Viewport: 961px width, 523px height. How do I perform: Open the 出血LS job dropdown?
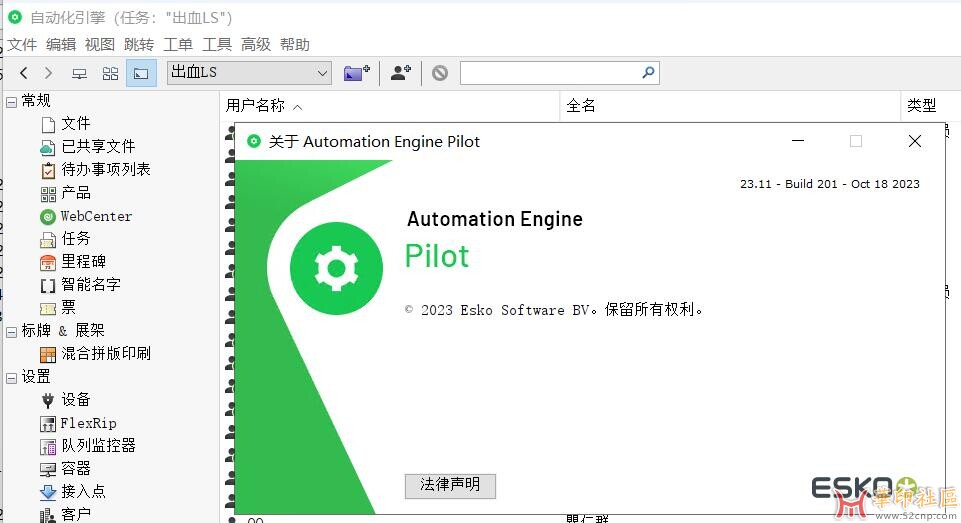click(249, 73)
